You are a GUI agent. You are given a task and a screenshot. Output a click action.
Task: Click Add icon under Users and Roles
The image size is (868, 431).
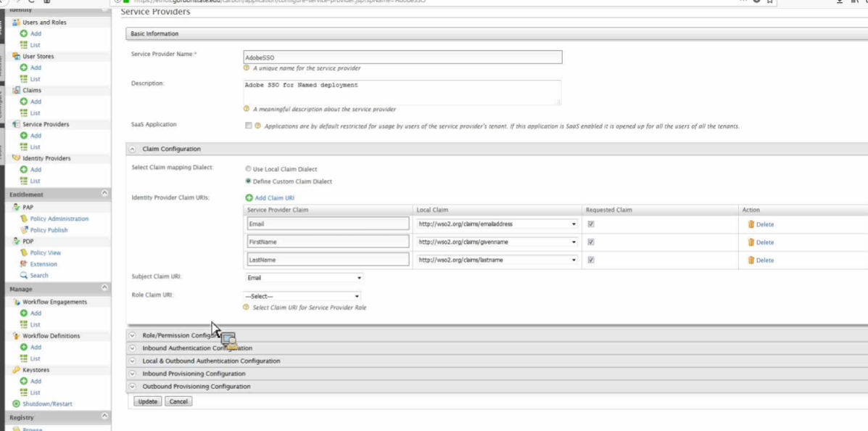(24, 34)
